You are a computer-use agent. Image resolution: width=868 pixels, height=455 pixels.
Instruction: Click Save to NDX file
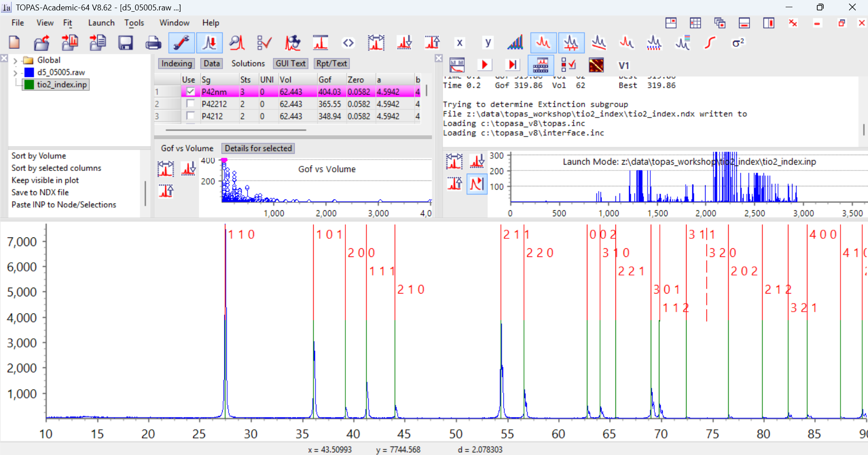40,192
